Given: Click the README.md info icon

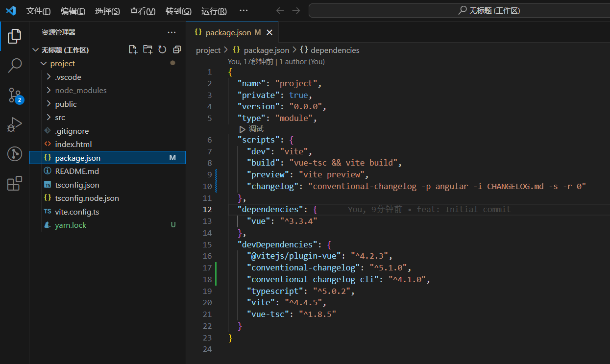Looking at the screenshot, I should coord(48,171).
